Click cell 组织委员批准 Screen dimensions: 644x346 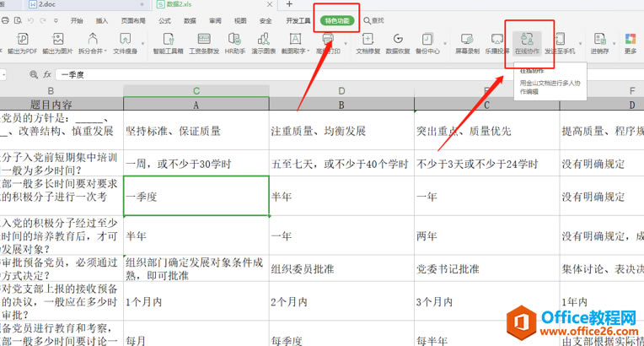tap(341, 268)
